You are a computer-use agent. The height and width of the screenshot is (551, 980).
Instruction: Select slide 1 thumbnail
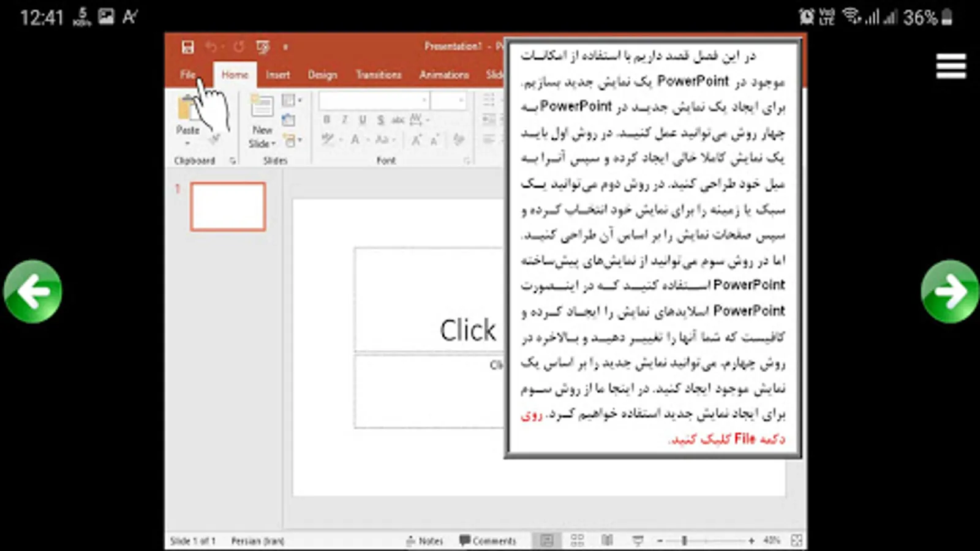(x=228, y=206)
